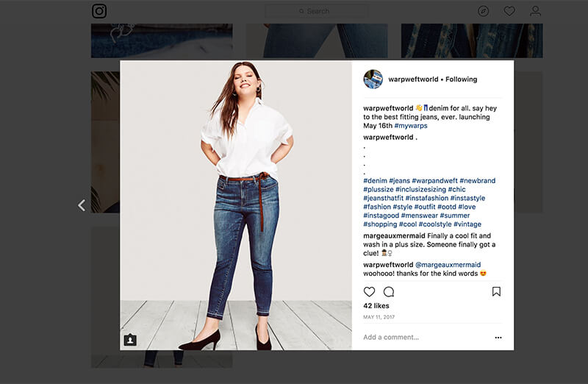
Task: Open warpweftworld username in post header
Action: click(x=413, y=79)
